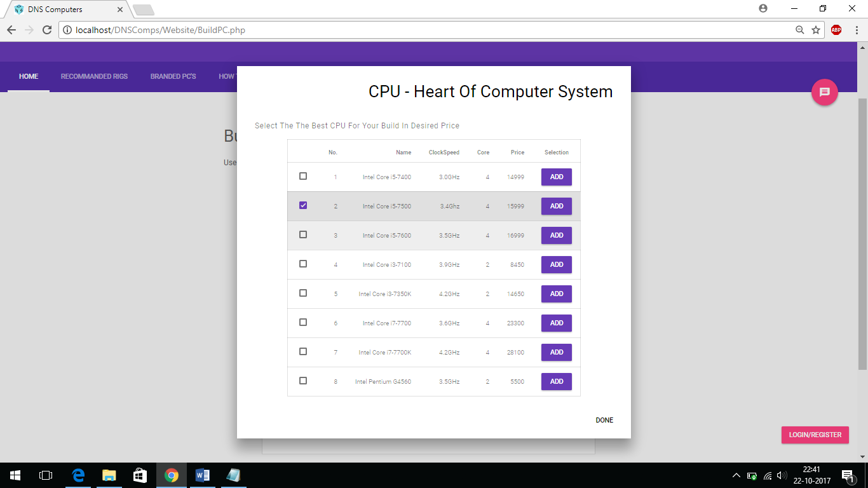The image size is (868, 488).
Task: Check the box for Intel Core i3-7350K
Action: pos(303,293)
